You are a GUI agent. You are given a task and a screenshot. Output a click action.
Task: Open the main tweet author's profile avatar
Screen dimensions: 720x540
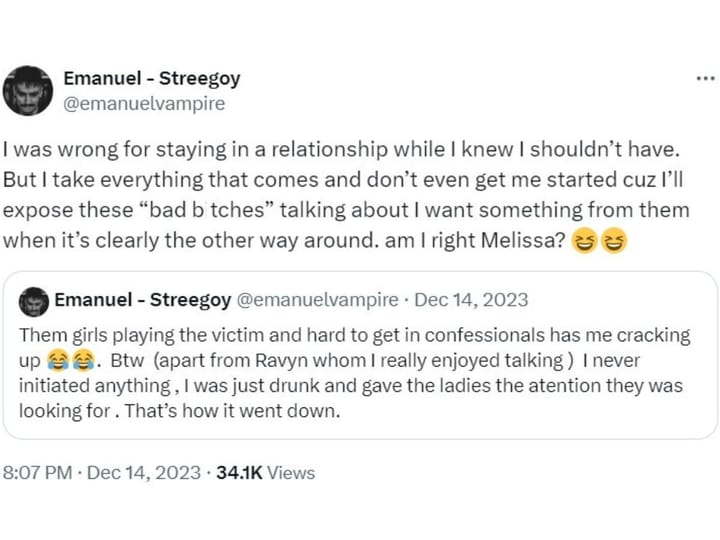pyautogui.click(x=28, y=90)
